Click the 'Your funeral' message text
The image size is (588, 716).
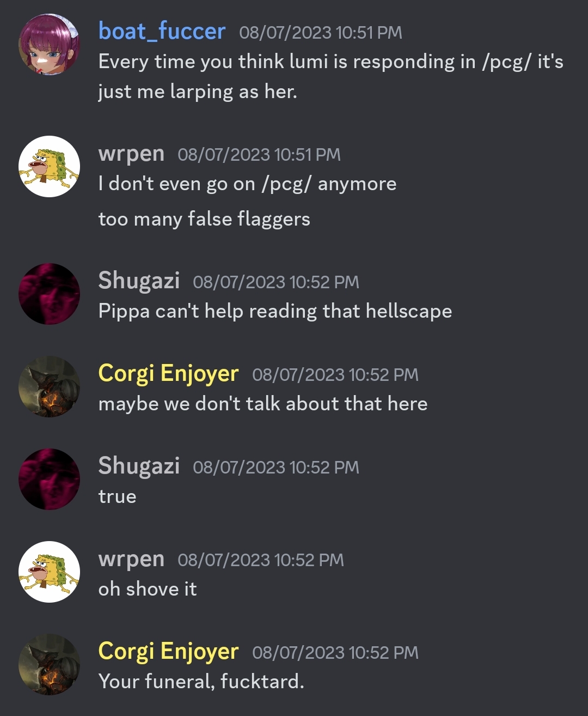tap(201, 682)
